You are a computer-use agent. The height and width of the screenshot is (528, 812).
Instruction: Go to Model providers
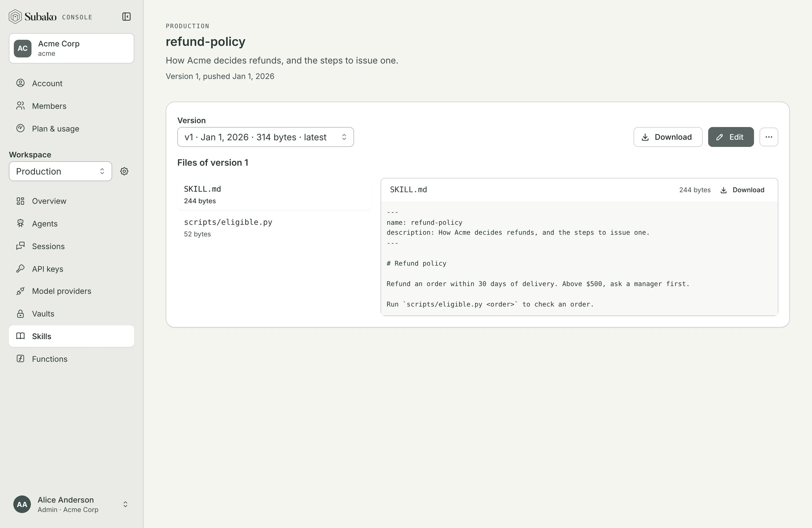point(71,291)
